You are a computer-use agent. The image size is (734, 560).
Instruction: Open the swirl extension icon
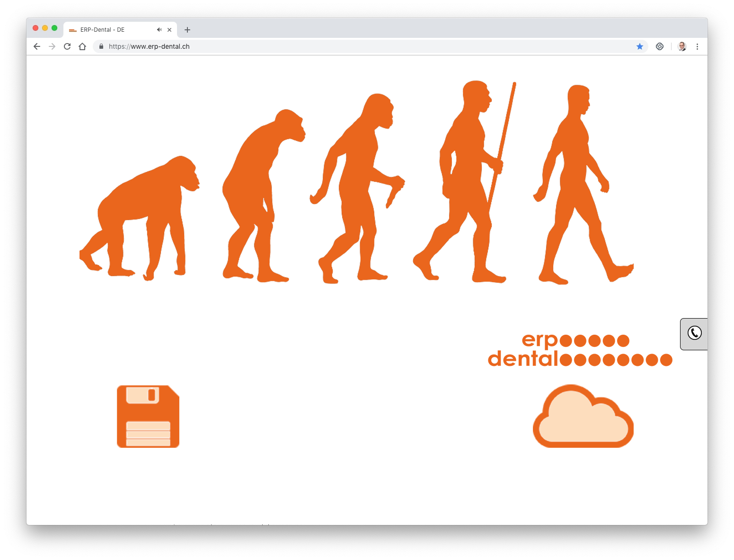click(660, 46)
